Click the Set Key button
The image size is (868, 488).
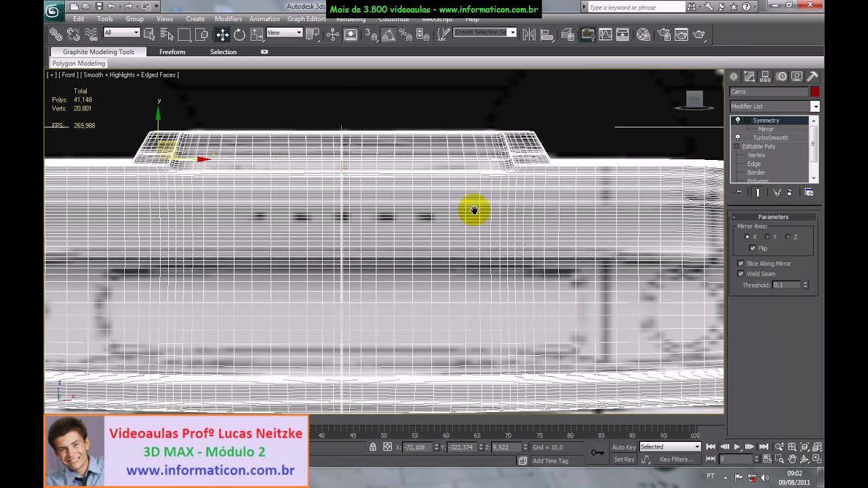pyautogui.click(x=624, y=460)
